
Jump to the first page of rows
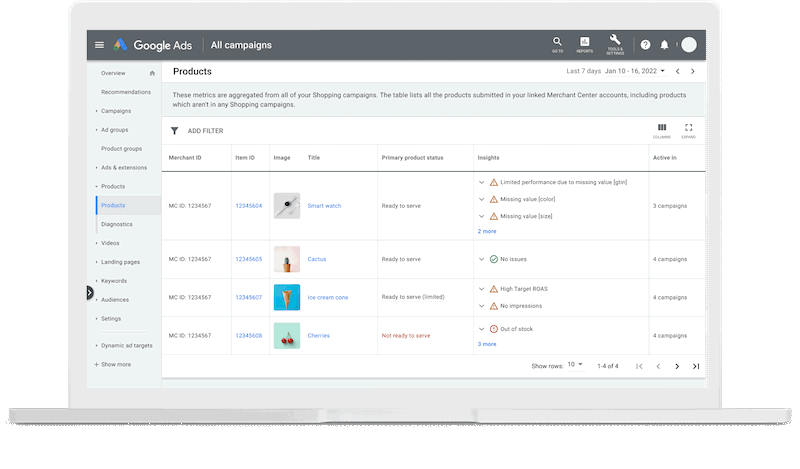point(639,366)
